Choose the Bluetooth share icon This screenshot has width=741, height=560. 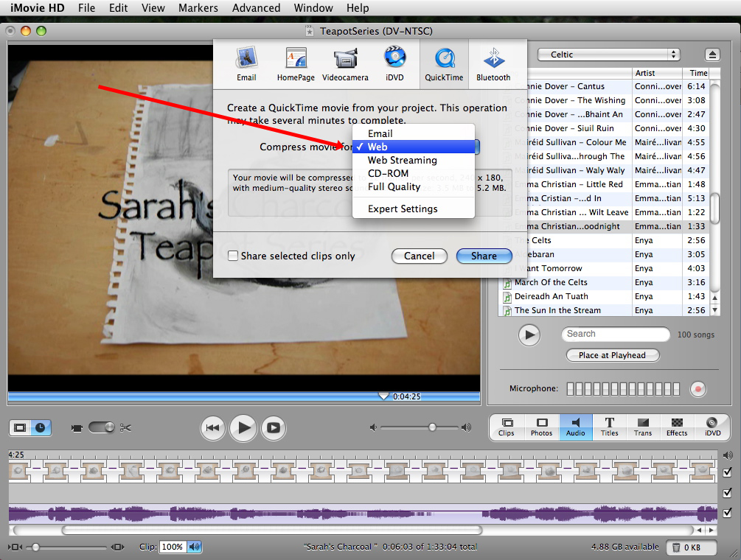pyautogui.click(x=493, y=64)
